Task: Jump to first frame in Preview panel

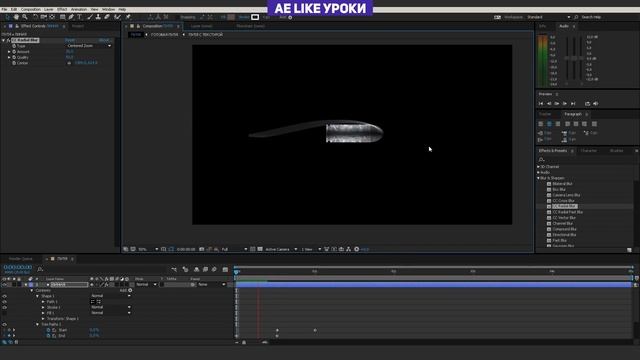Action: coord(541,104)
